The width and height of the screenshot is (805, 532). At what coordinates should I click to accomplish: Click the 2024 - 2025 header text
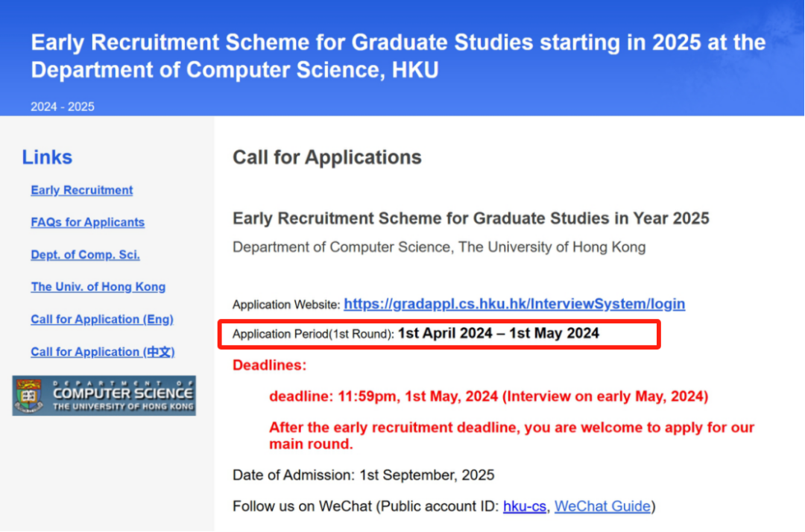[x=63, y=107]
